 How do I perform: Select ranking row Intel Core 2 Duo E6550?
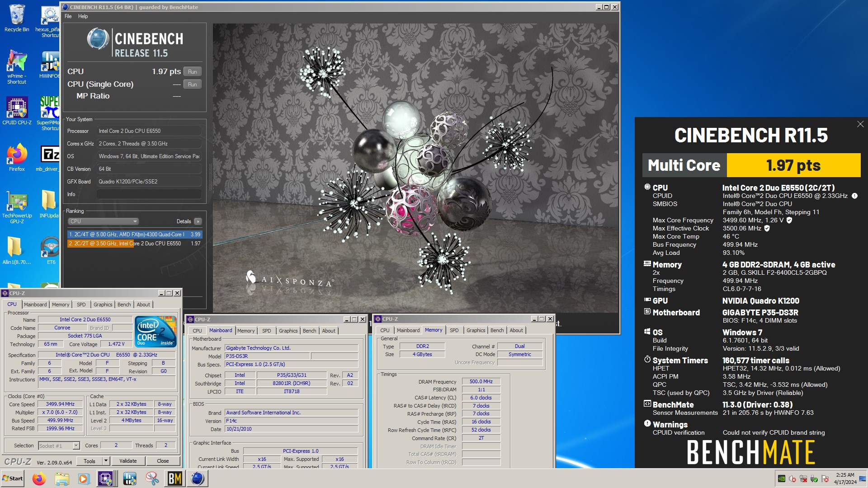tap(135, 244)
